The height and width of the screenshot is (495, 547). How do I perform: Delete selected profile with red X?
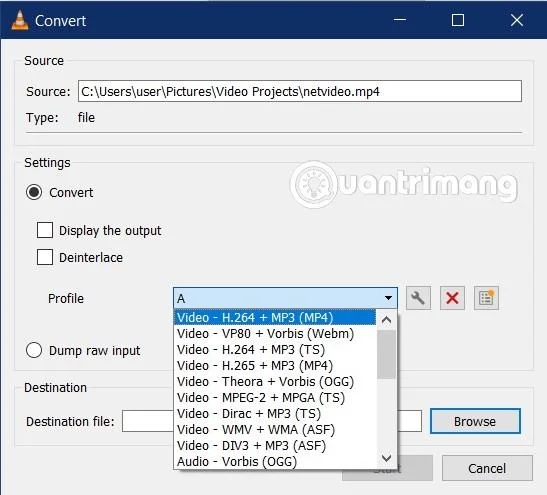point(452,298)
